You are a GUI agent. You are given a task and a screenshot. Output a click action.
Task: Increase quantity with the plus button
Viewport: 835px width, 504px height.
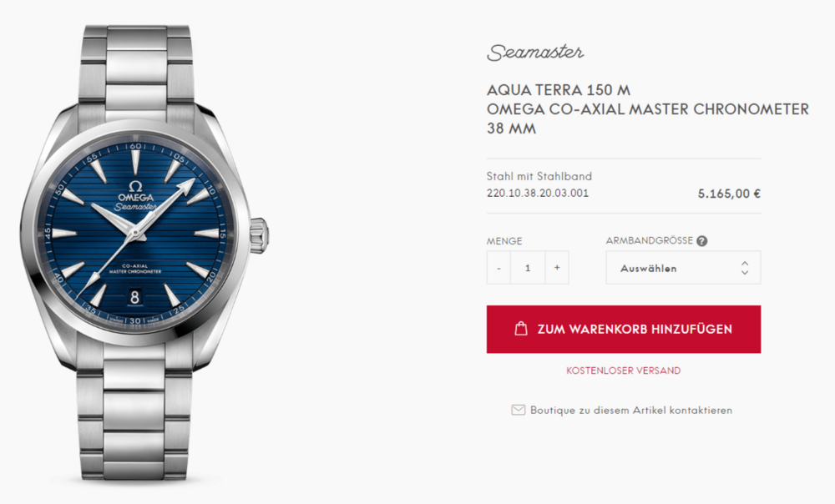coord(557,268)
